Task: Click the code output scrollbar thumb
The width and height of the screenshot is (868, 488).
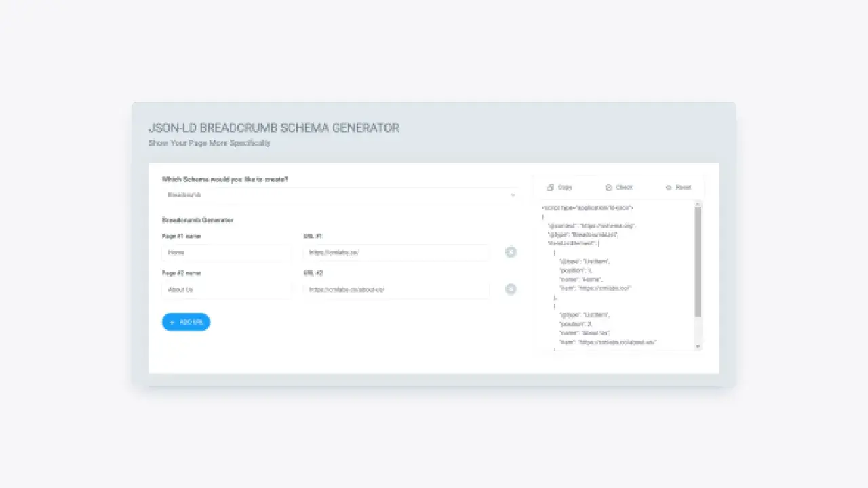Action: [698, 261]
